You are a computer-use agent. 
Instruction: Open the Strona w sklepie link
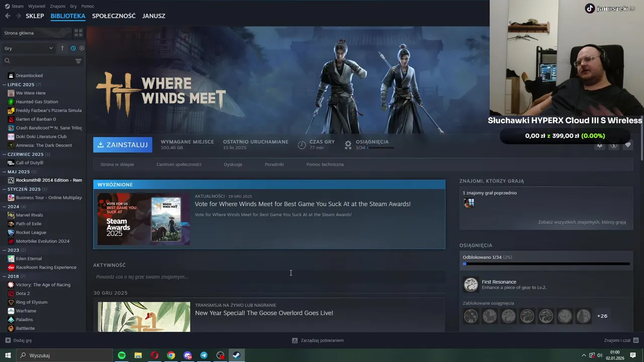pyautogui.click(x=117, y=164)
